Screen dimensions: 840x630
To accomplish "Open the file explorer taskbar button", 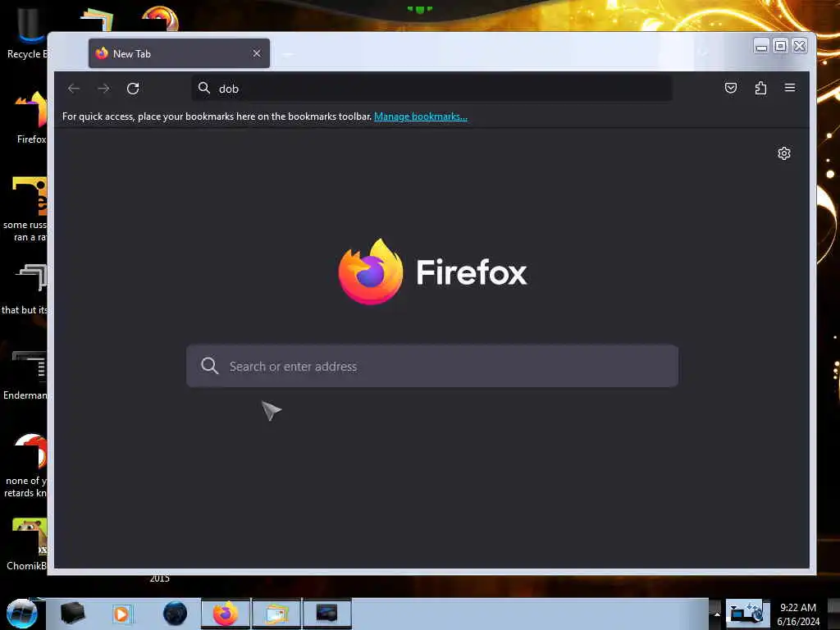I will (276, 614).
